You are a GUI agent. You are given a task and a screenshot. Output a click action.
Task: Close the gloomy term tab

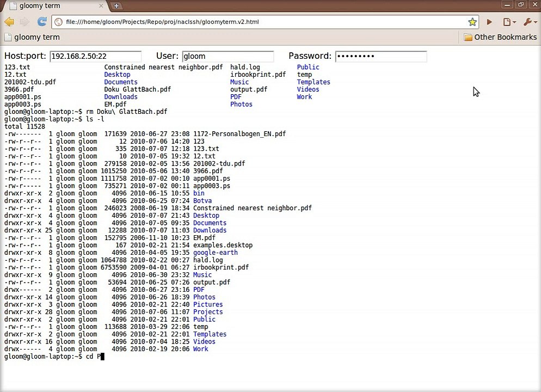pyautogui.click(x=101, y=5)
